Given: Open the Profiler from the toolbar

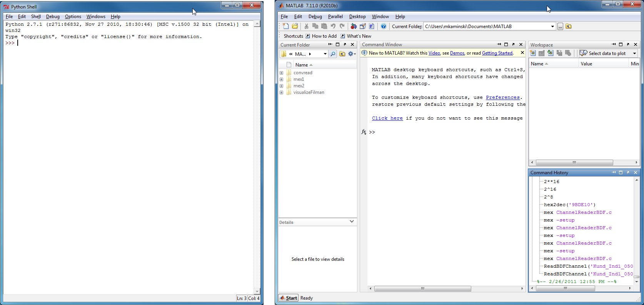Looking at the screenshot, I should [x=372, y=26].
